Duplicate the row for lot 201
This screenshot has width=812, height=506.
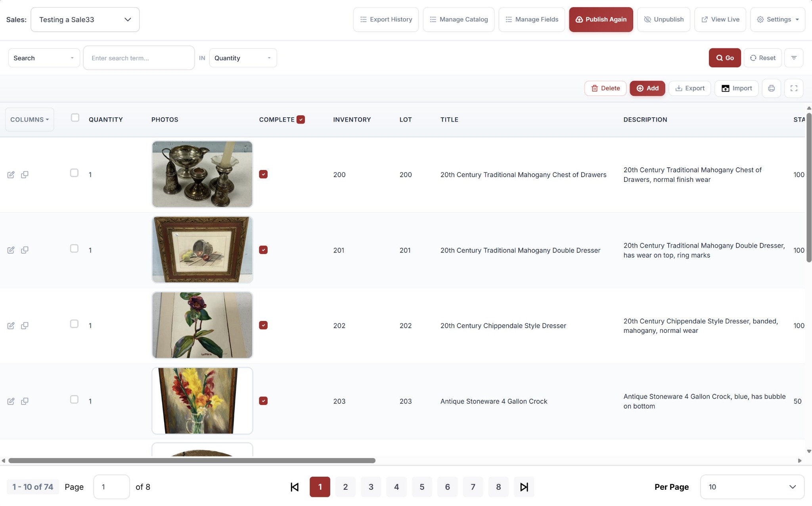pyautogui.click(x=25, y=250)
